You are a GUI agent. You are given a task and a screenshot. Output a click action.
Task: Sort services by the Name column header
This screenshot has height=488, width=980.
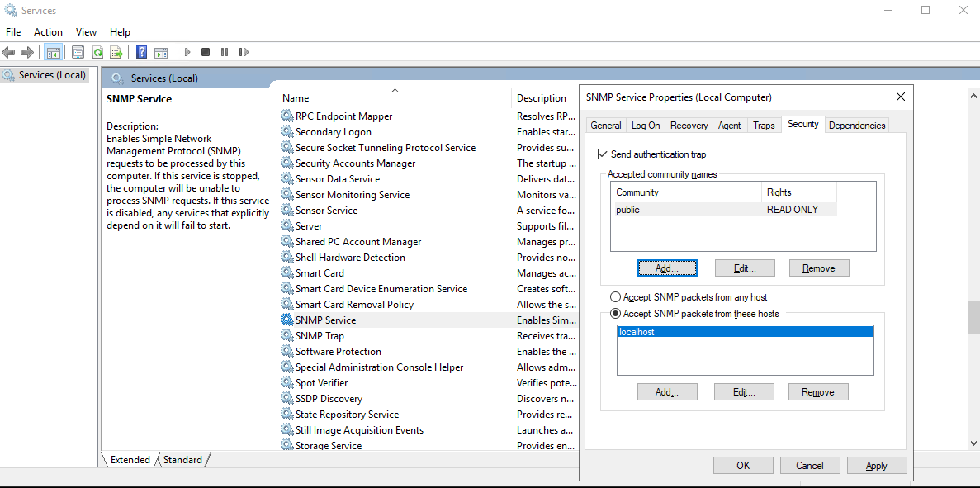[395, 98]
